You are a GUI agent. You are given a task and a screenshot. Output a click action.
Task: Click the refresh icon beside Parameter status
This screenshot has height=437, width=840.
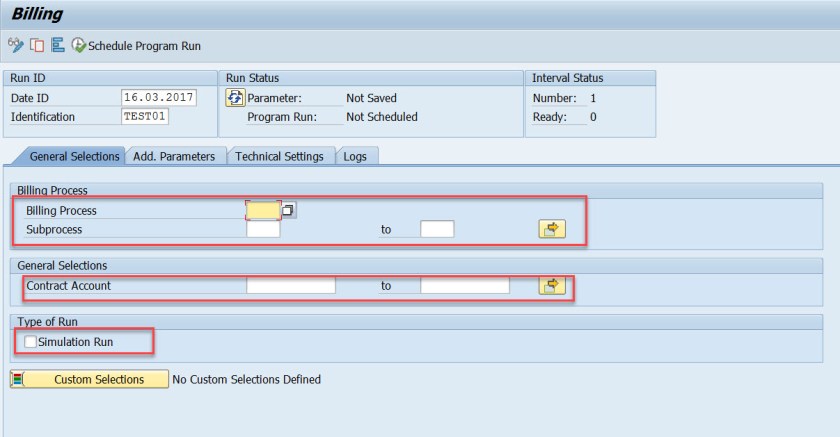click(x=235, y=98)
